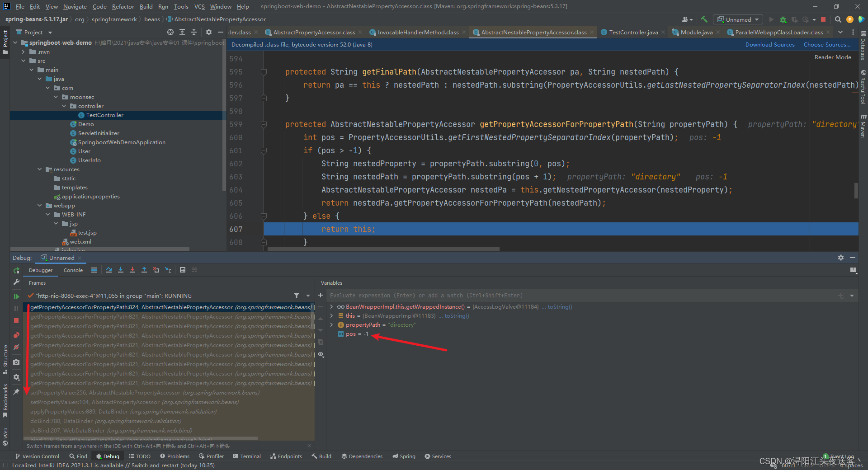
Task: Expand the .mvn folder
Action: (23, 52)
